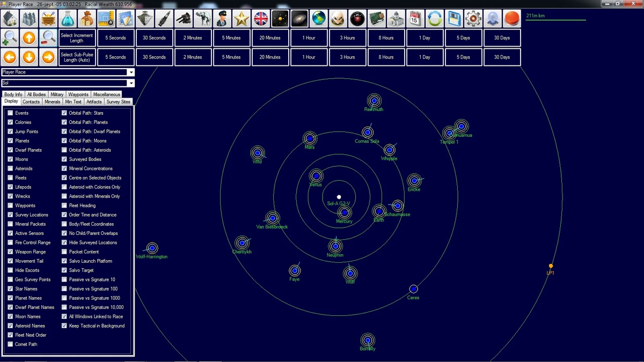Disable the Colonies checkbox

pyautogui.click(x=9, y=122)
